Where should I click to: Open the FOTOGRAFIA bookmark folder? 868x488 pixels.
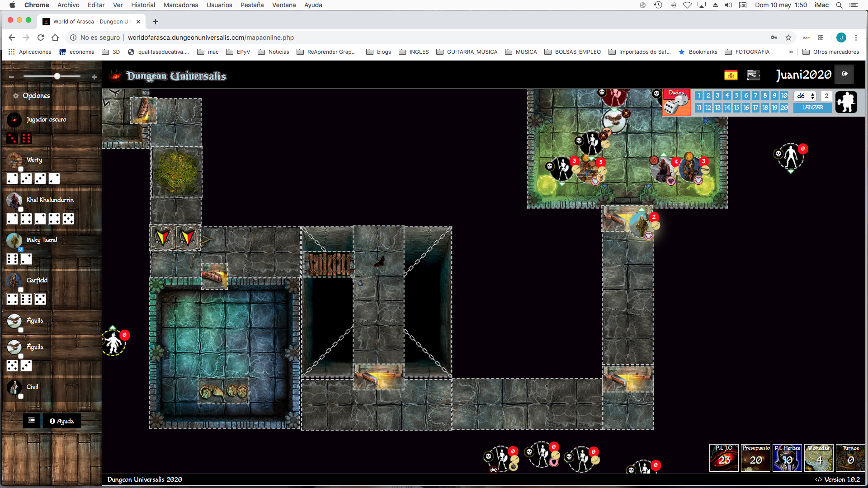click(747, 52)
